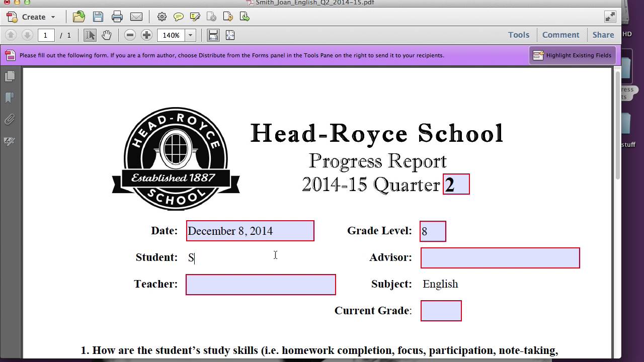Select the highlight text tool icon
The height and width of the screenshot is (362, 644).
(x=195, y=17)
